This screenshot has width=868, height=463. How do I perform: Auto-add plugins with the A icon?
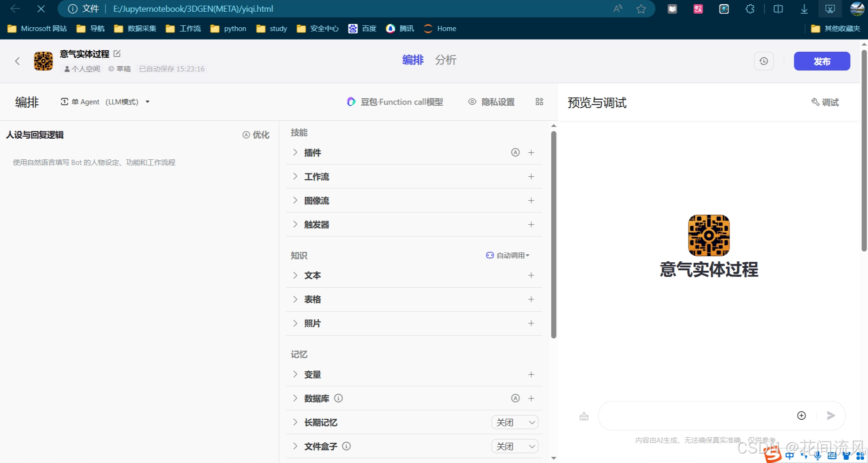[x=515, y=152]
